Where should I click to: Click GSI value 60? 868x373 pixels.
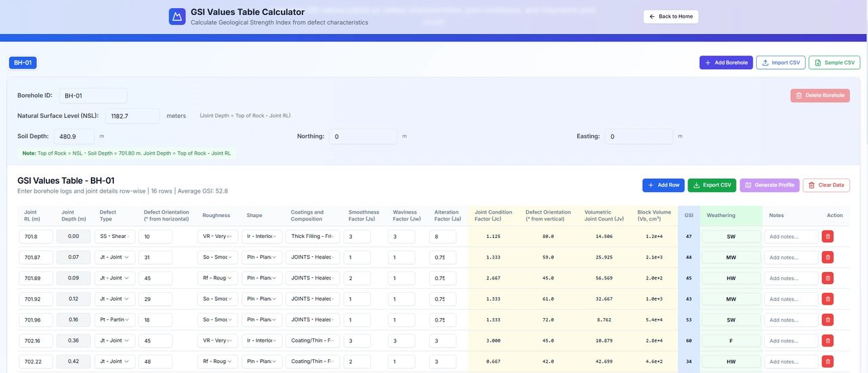pos(689,341)
